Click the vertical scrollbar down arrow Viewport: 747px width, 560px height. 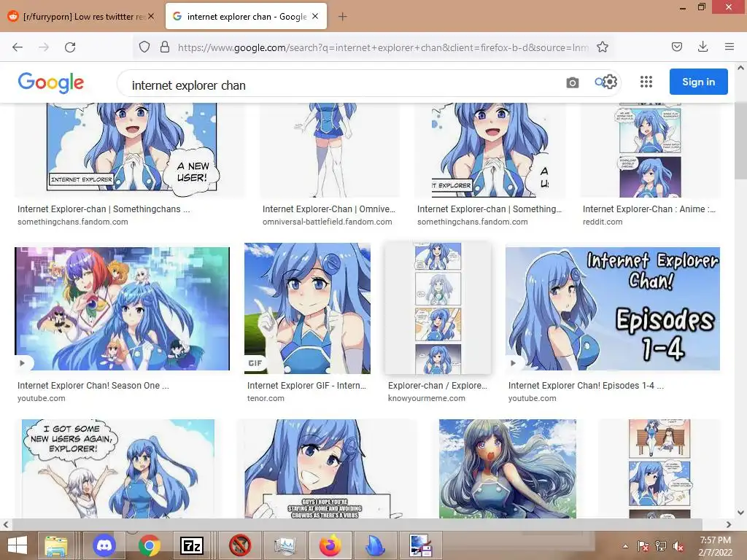[x=740, y=513]
